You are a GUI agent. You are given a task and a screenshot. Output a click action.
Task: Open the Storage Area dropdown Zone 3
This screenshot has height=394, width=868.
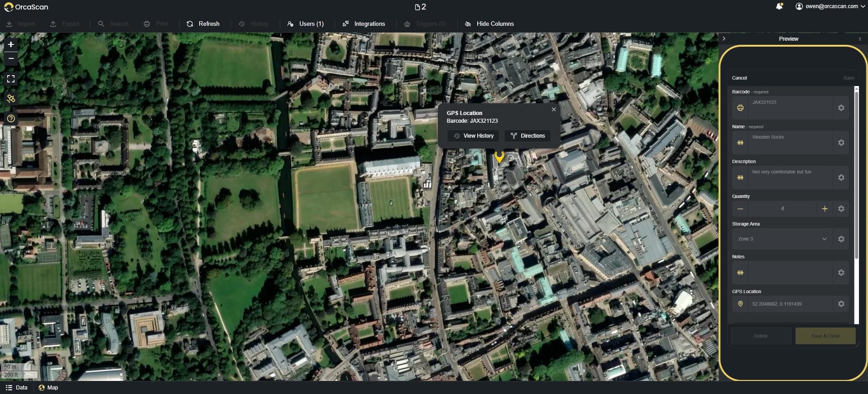(782, 239)
